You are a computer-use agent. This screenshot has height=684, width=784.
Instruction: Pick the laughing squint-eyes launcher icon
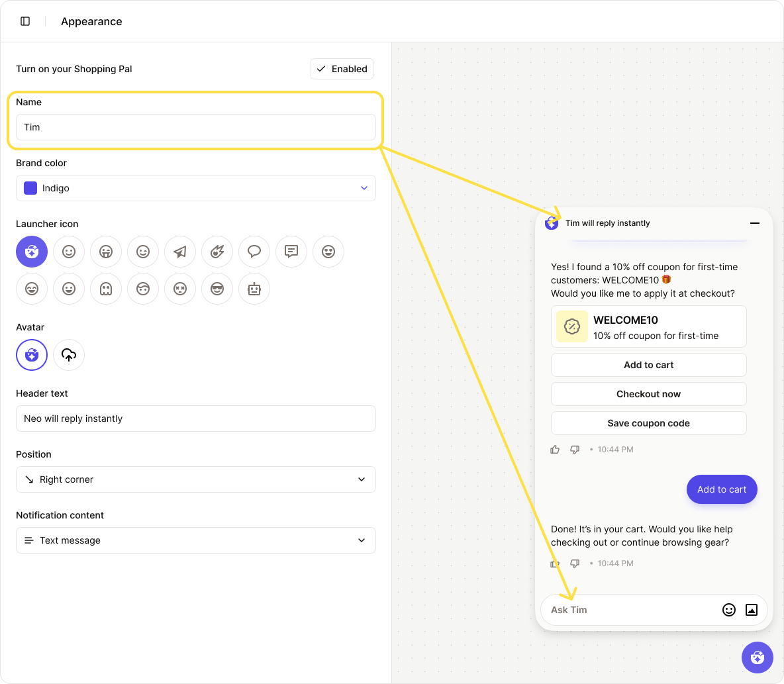[32, 289]
